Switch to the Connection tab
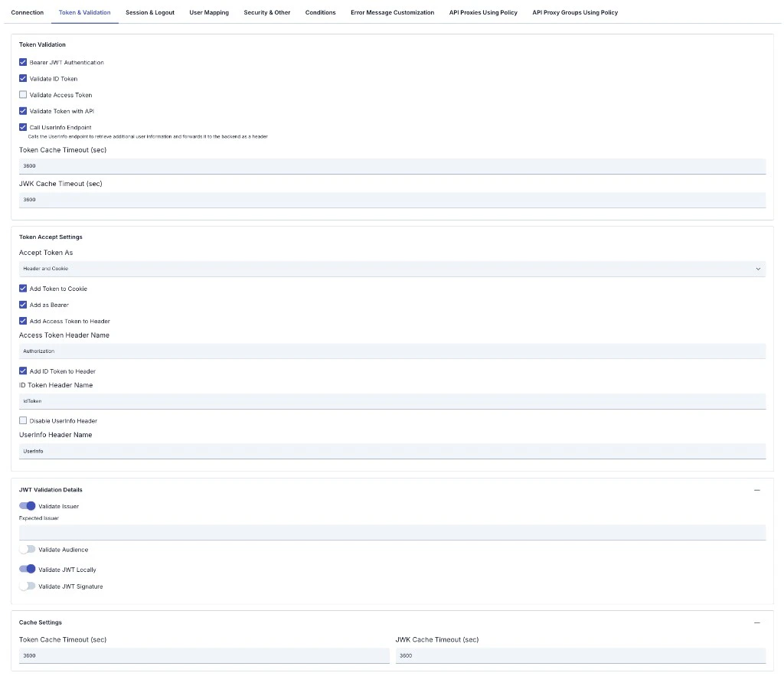784x686 pixels. click(28, 12)
